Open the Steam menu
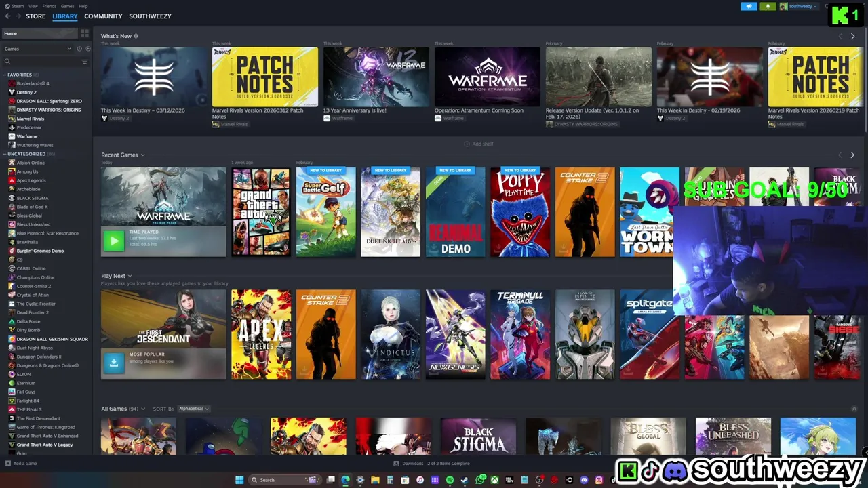 coord(15,5)
